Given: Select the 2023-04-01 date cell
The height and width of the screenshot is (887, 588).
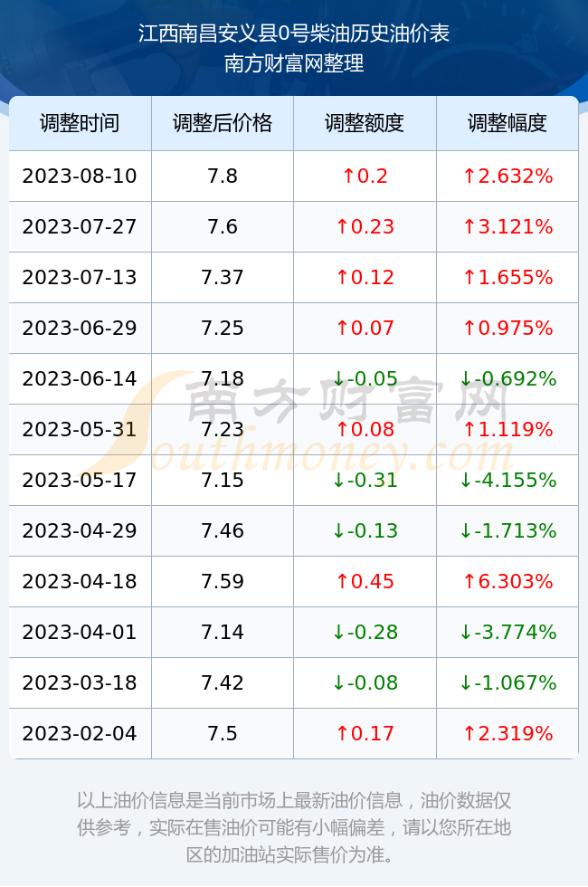Looking at the screenshot, I should pyautogui.click(x=80, y=632).
